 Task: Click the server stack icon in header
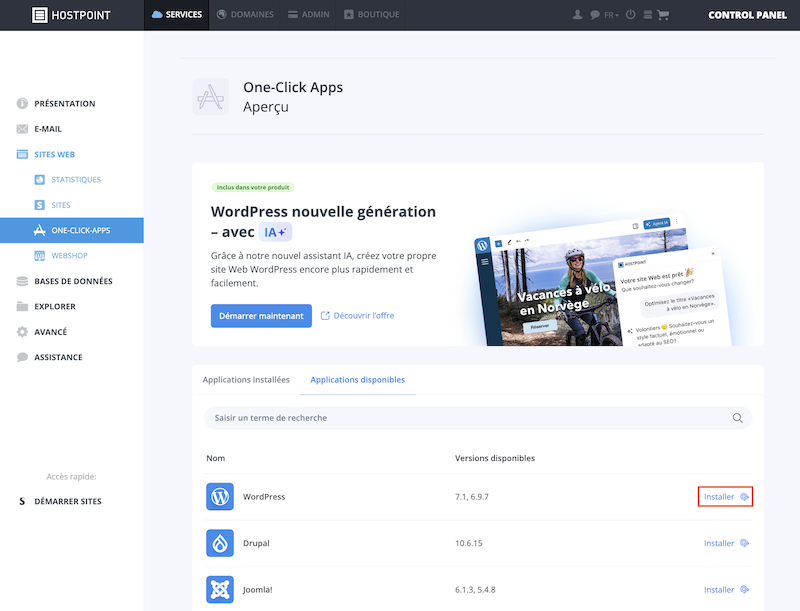[647, 15]
